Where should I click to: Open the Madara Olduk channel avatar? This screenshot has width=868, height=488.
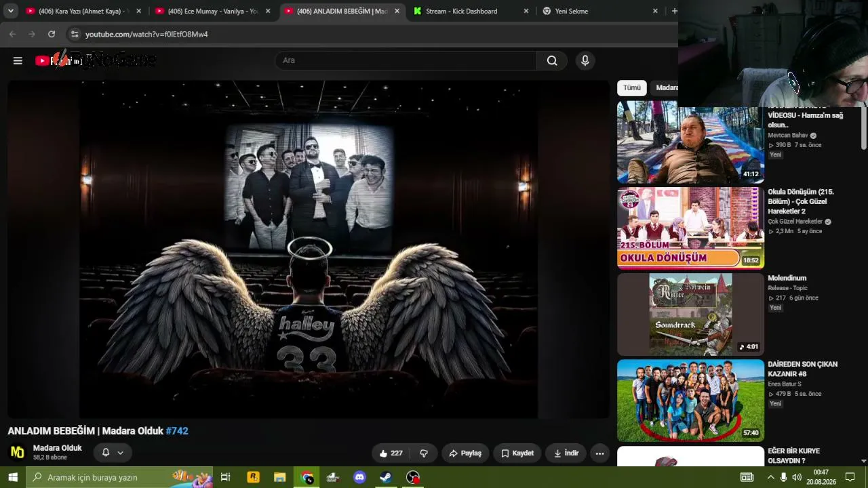point(17,452)
